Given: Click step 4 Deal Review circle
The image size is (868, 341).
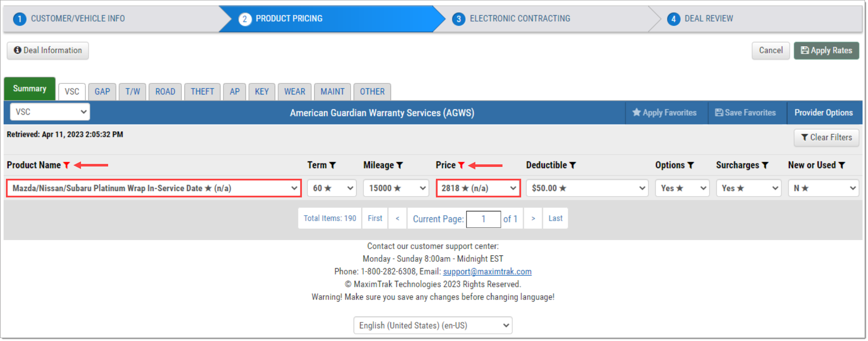Looking at the screenshot, I should coord(673,19).
